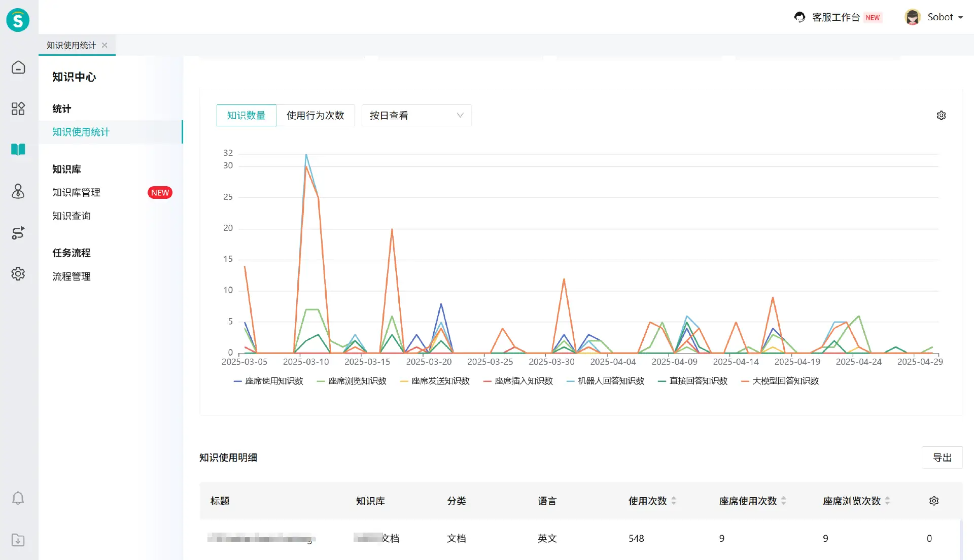Open chart settings gear icon
The height and width of the screenshot is (560, 974).
(941, 116)
